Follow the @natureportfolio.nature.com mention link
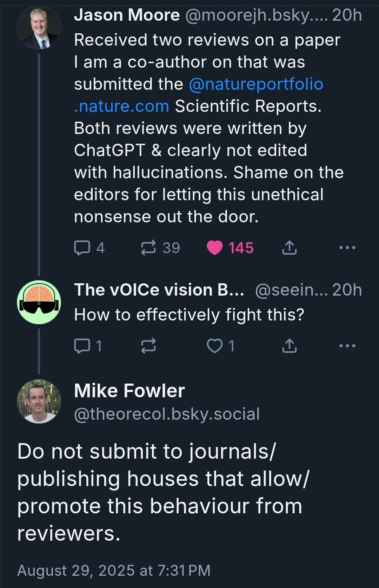Image resolution: width=379 pixels, height=588 pixels. (255, 84)
